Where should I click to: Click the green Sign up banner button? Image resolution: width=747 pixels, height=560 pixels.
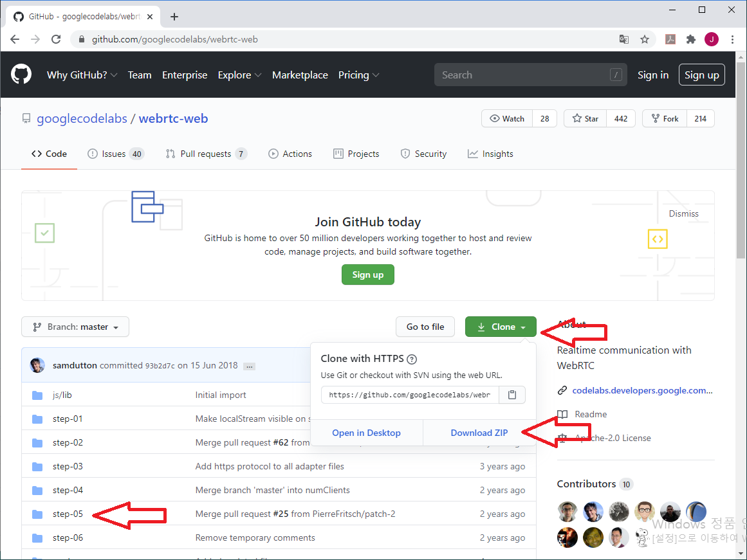(x=368, y=275)
